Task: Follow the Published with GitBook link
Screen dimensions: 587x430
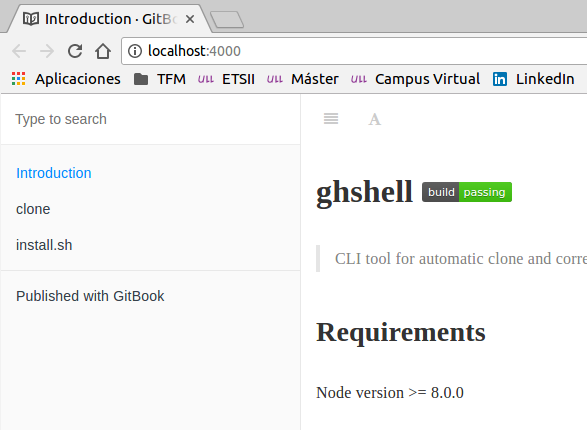Action: click(x=90, y=296)
